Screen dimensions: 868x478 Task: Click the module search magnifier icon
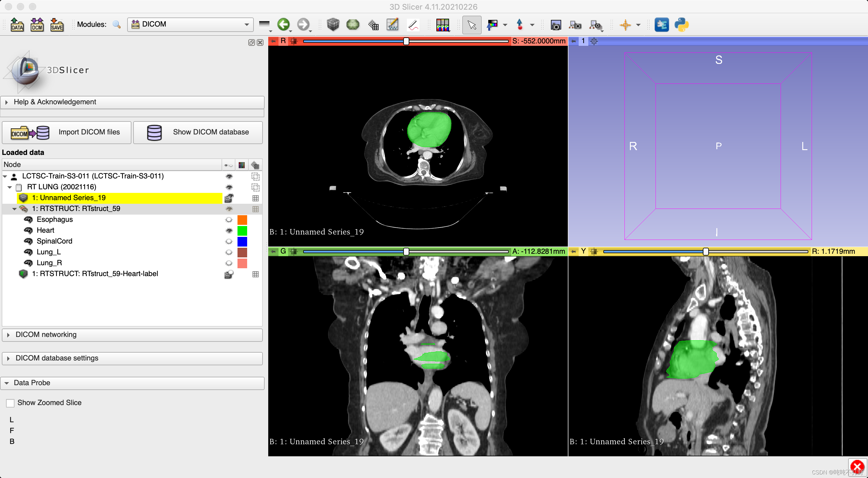tap(117, 25)
